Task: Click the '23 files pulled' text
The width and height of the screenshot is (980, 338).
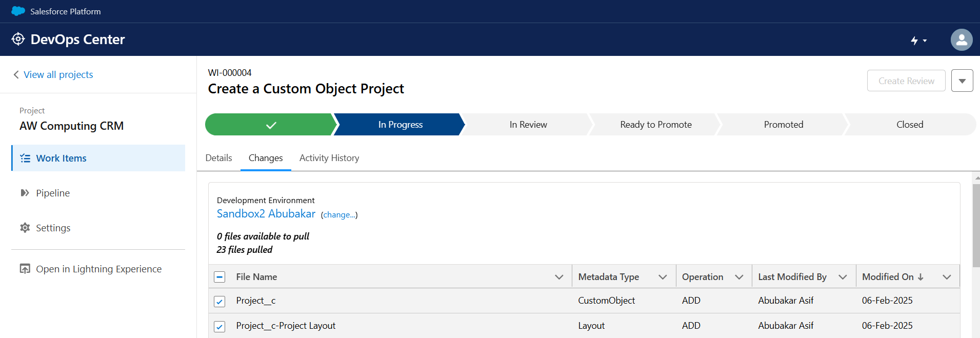Action: point(245,250)
